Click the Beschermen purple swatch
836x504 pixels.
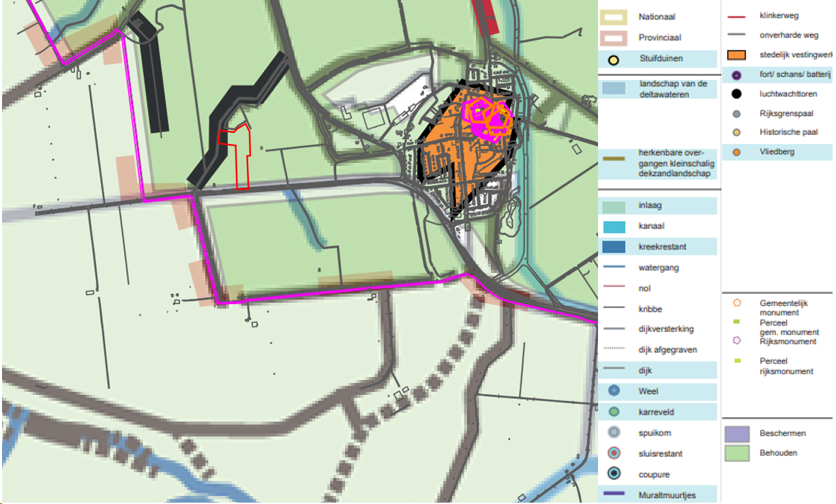736,434
